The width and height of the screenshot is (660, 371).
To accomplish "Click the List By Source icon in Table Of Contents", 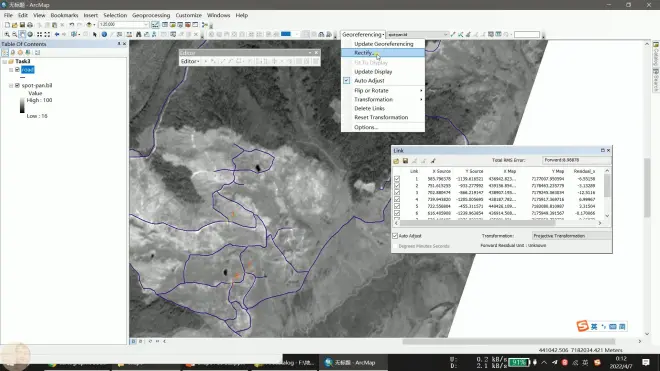I will pos(13,53).
